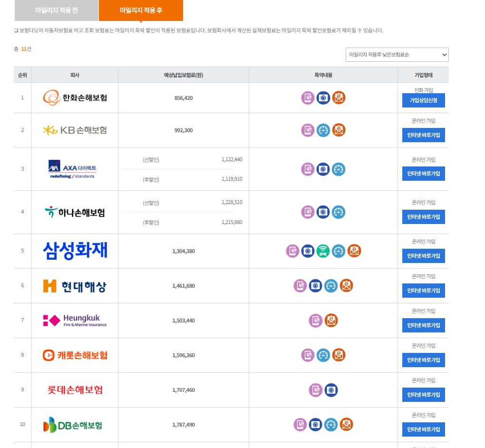Click the speedometer icon in 삼성화재 row
This screenshot has height=448, width=485.
click(339, 251)
